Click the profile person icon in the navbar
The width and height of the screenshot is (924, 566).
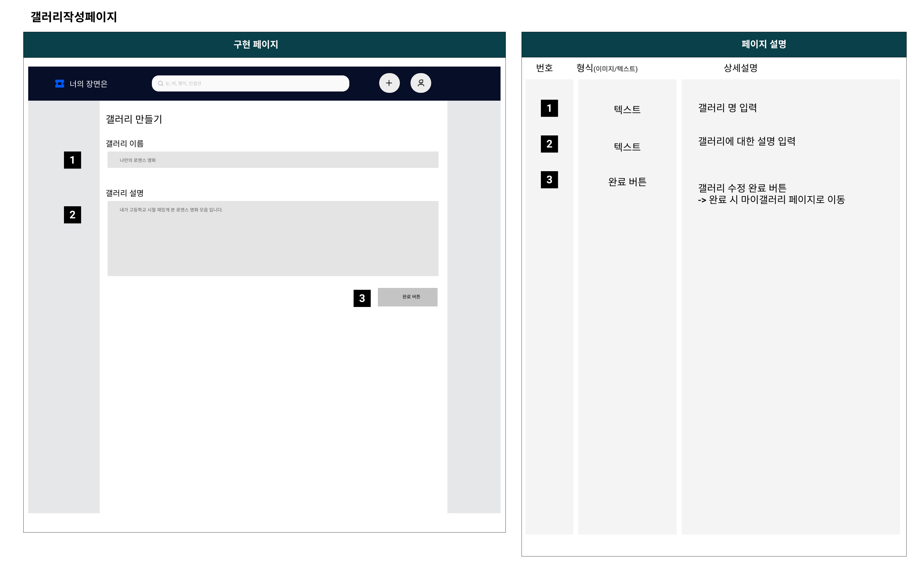[421, 83]
